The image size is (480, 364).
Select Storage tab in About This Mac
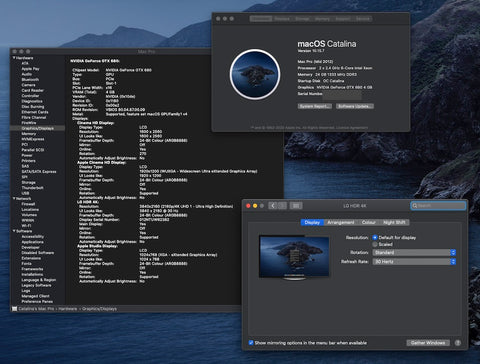[x=302, y=19]
